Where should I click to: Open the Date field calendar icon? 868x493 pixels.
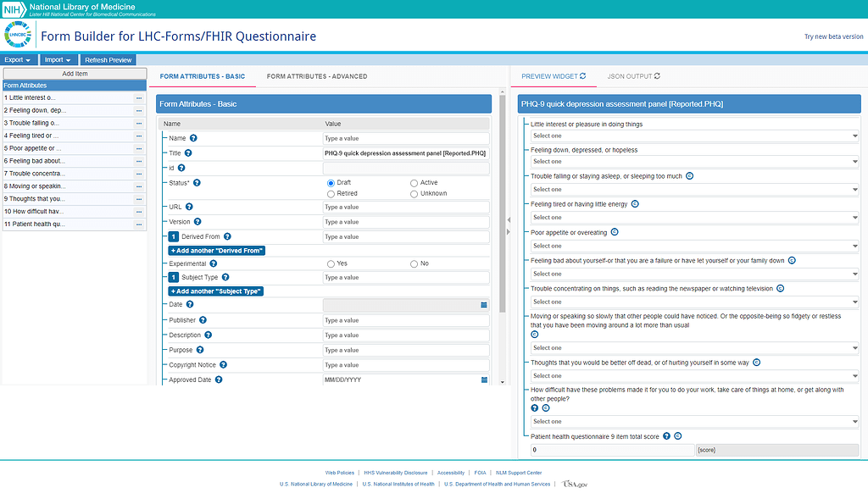[x=483, y=305]
